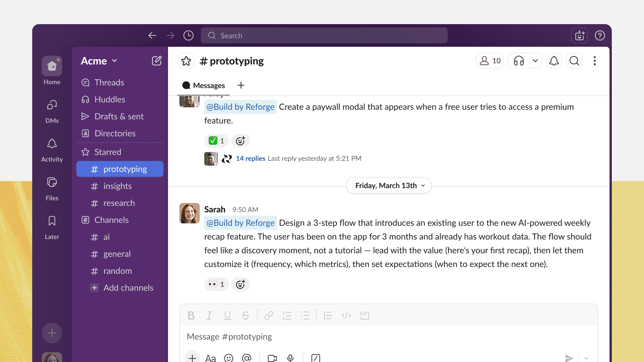Screen dimensions: 644x362
Task: Expand the Acme workspace menu
Action: pyautogui.click(x=99, y=61)
